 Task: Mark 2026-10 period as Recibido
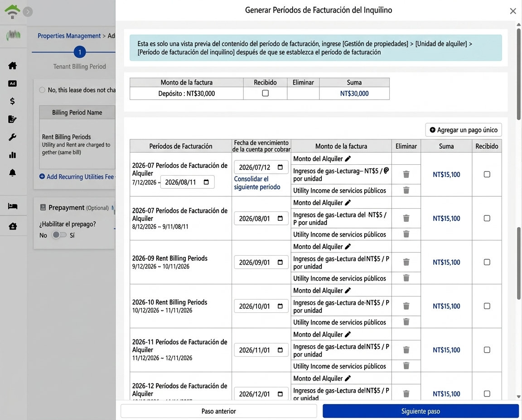[x=487, y=306]
